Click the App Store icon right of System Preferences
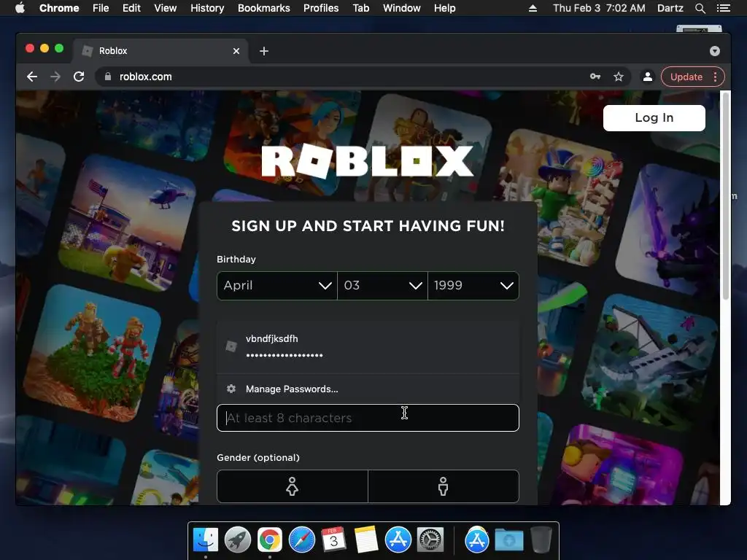The height and width of the screenshot is (560, 747). (477, 540)
